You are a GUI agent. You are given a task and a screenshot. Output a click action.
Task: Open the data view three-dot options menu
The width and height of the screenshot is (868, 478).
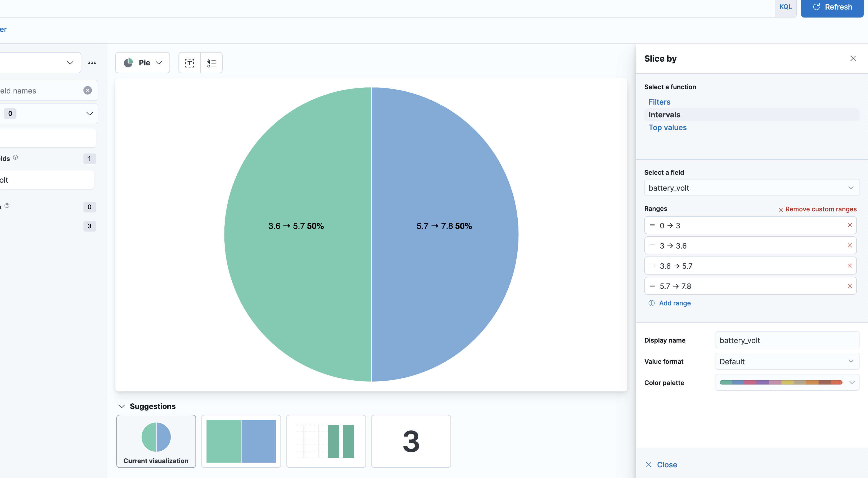point(92,63)
